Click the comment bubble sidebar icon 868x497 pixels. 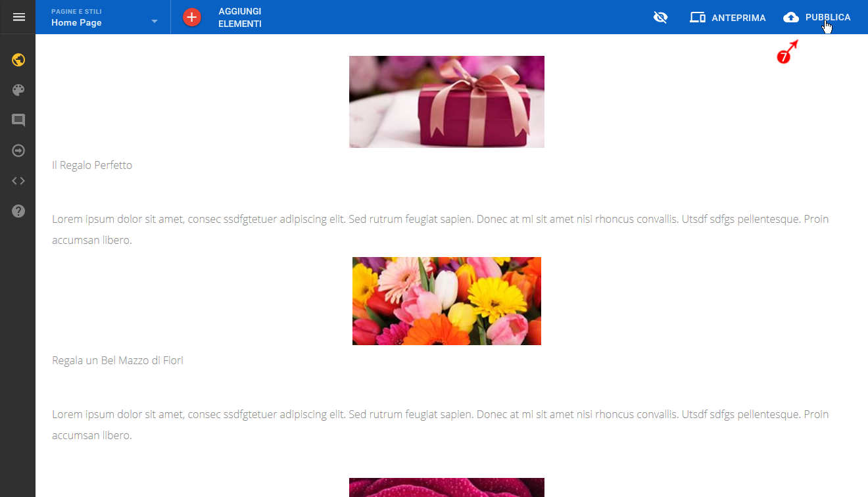tap(18, 120)
